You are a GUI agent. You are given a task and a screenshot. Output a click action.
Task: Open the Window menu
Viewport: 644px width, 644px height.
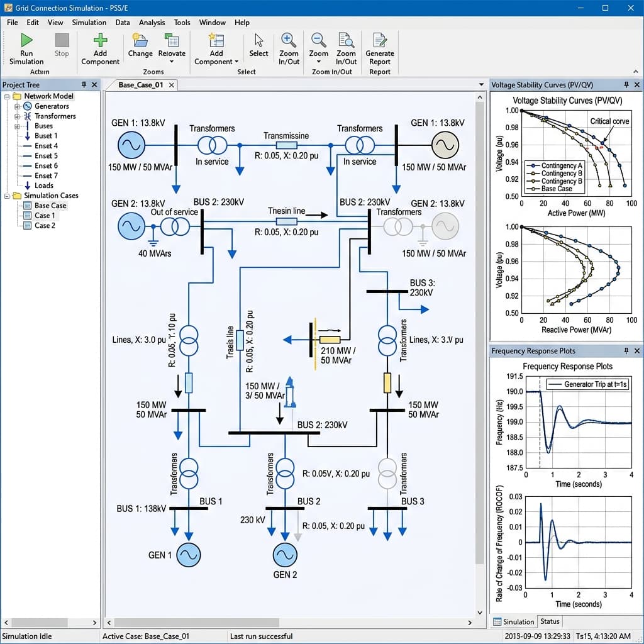[x=213, y=23]
